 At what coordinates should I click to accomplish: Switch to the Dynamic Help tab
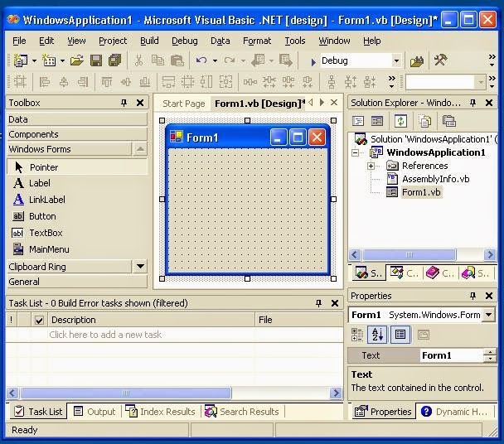tap(457, 412)
